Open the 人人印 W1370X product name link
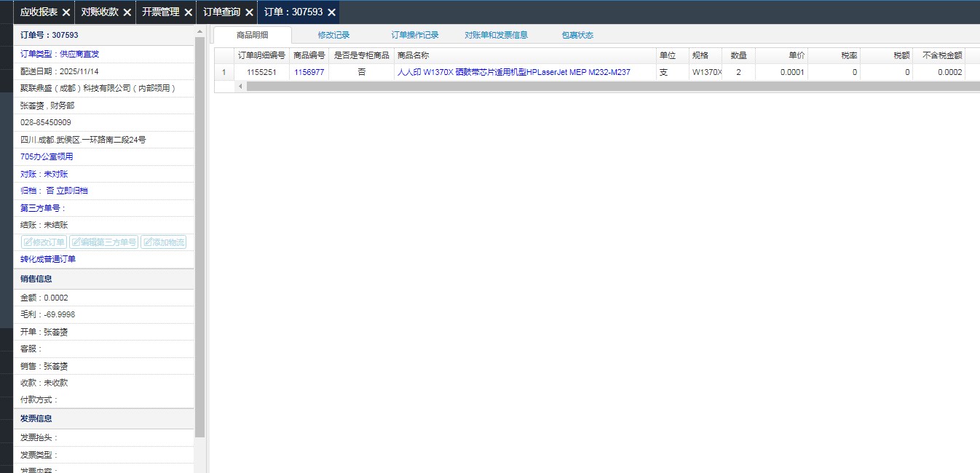 point(513,72)
